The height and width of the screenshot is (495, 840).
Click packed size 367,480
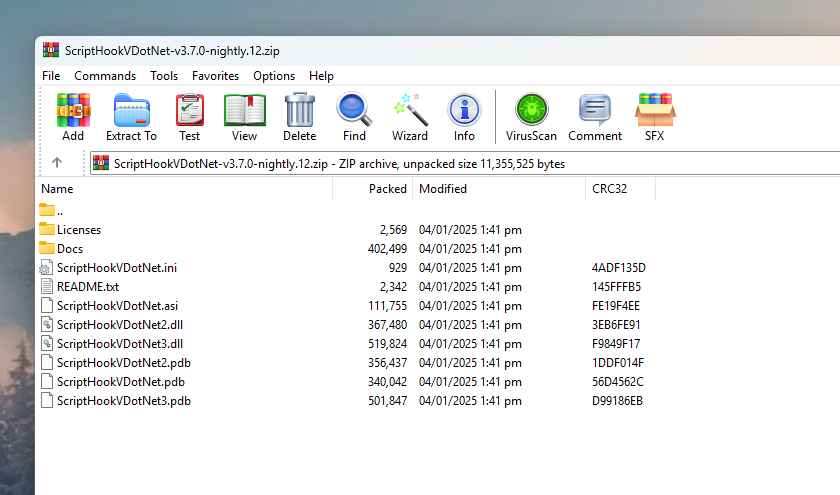tap(387, 325)
